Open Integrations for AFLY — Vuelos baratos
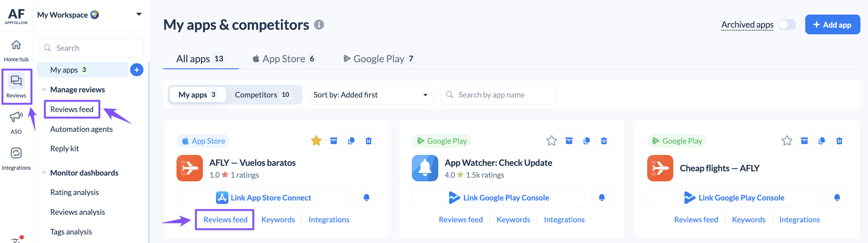The width and height of the screenshot is (868, 243). [x=329, y=220]
